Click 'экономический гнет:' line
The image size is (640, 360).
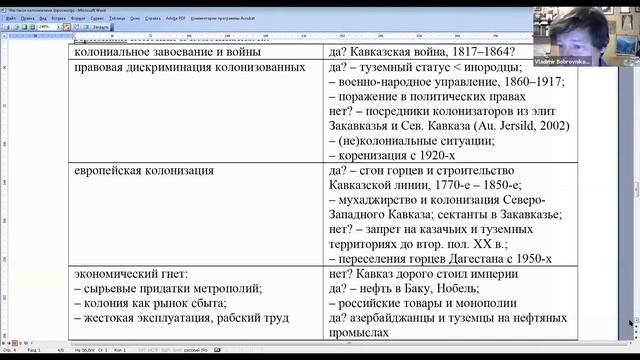tap(131, 273)
